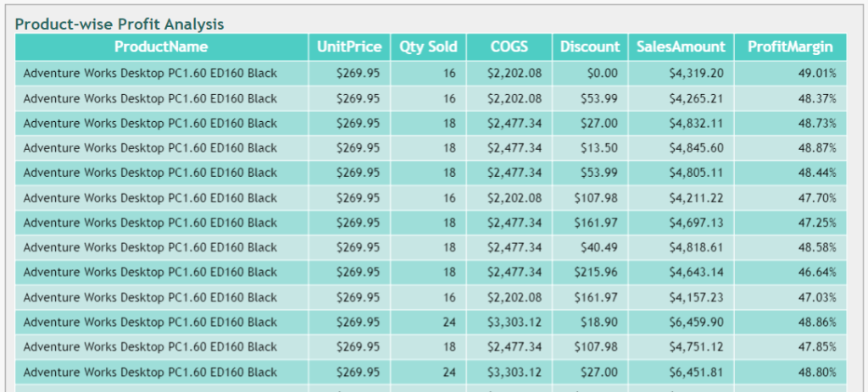868x392 pixels.
Task: Click the $40.49 discount cell
Action: (x=599, y=248)
